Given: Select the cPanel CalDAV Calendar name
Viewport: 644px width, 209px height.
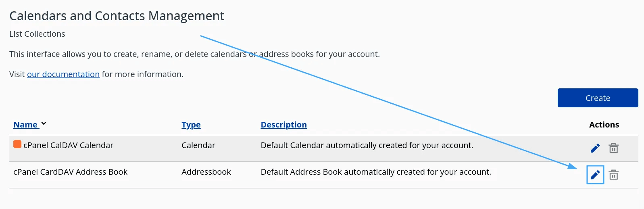Looking at the screenshot, I should 68,145.
